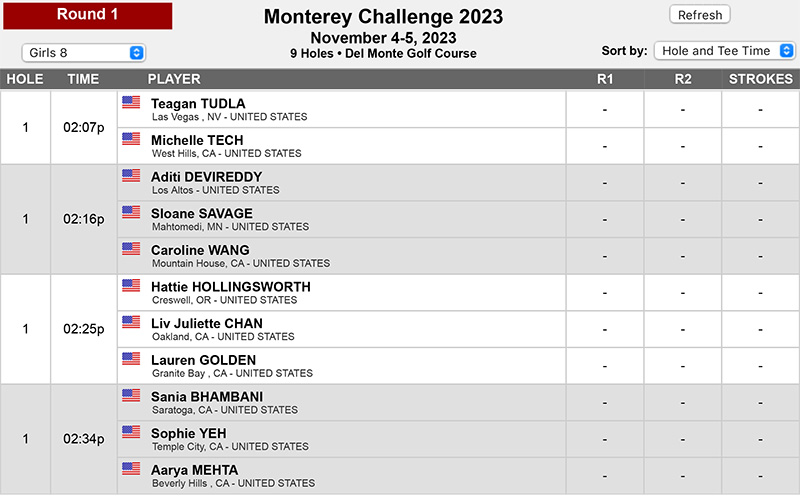Click the STROKES column header
The height and width of the screenshot is (497, 800).
pyautogui.click(x=760, y=79)
